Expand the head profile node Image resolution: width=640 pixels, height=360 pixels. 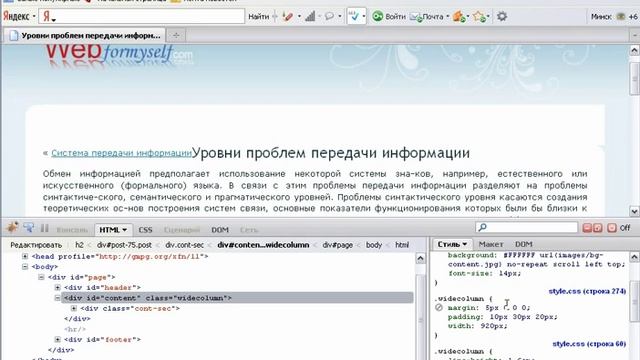pyautogui.click(x=25, y=256)
